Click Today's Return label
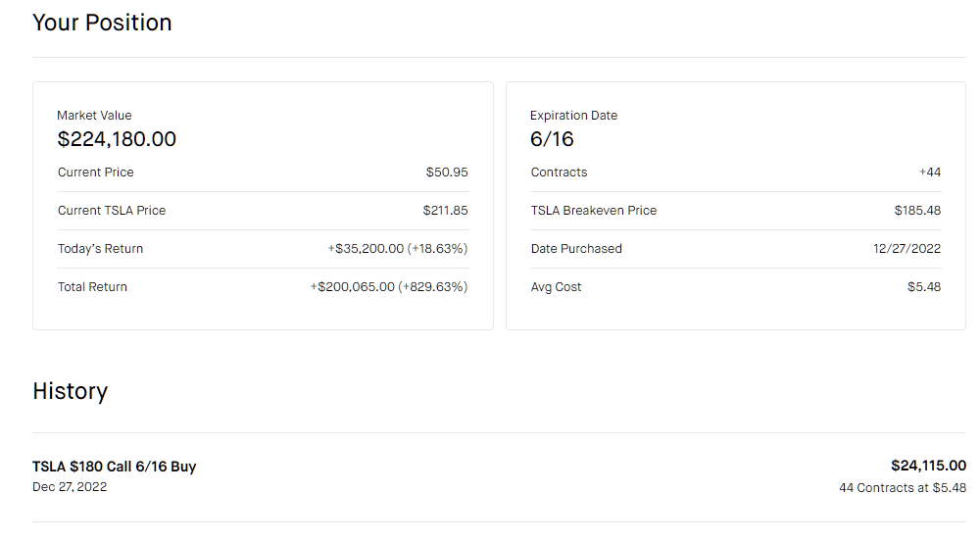The height and width of the screenshot is (543, 980). click(100, 249)
